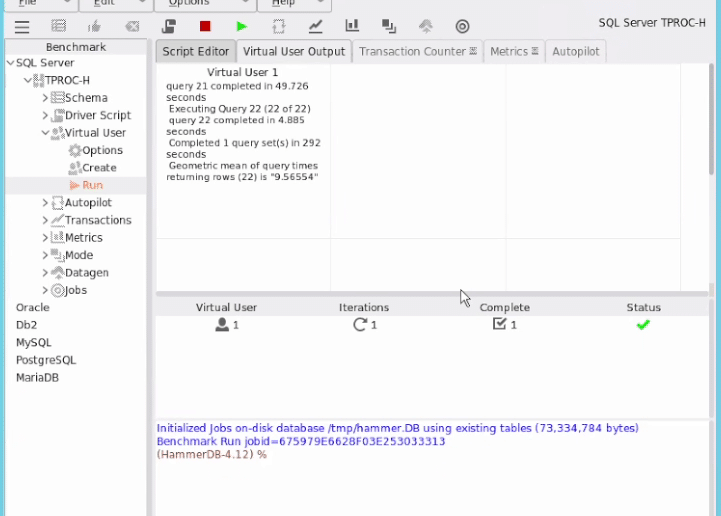This screenshot has height=516, width=721.
Task: Click the Schema tree item icon
Action: coord(57,97)
